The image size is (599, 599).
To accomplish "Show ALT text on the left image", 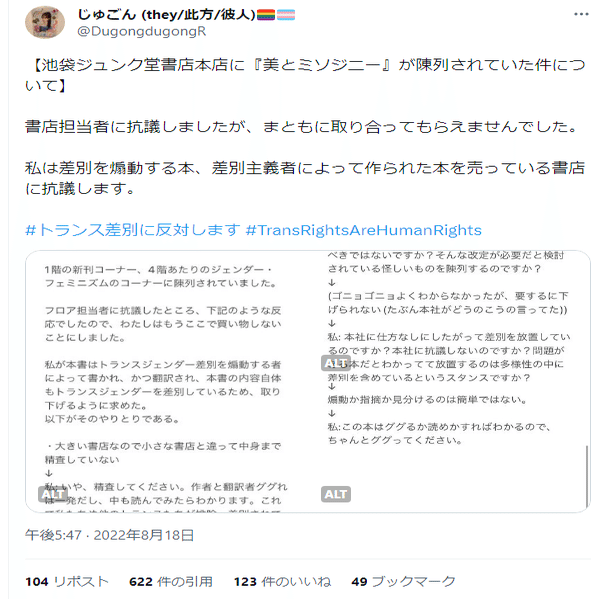I will coord(52,494).
